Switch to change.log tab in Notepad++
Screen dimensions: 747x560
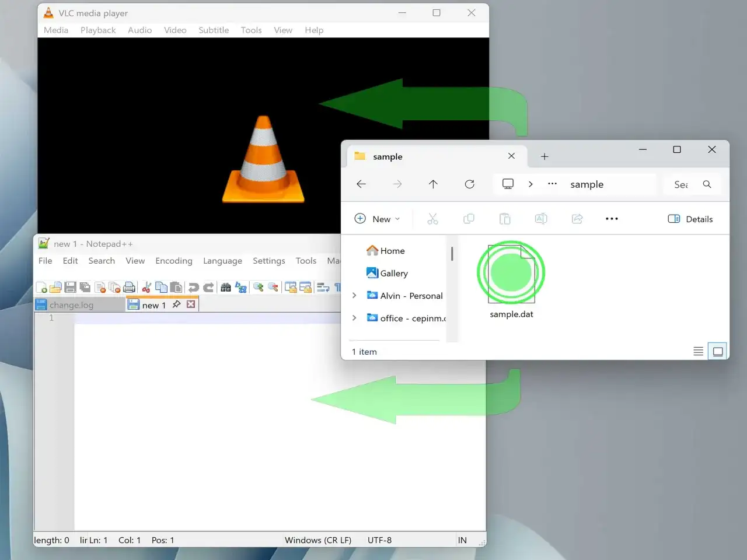pos(79,304)
